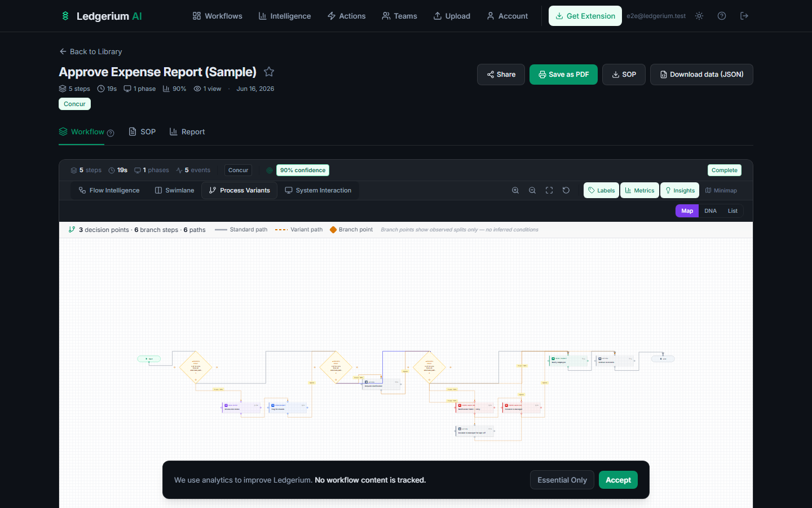Viewport: 812px width, 508px height.
Task: Choose Essential Only analytics option
Action: 562,480
